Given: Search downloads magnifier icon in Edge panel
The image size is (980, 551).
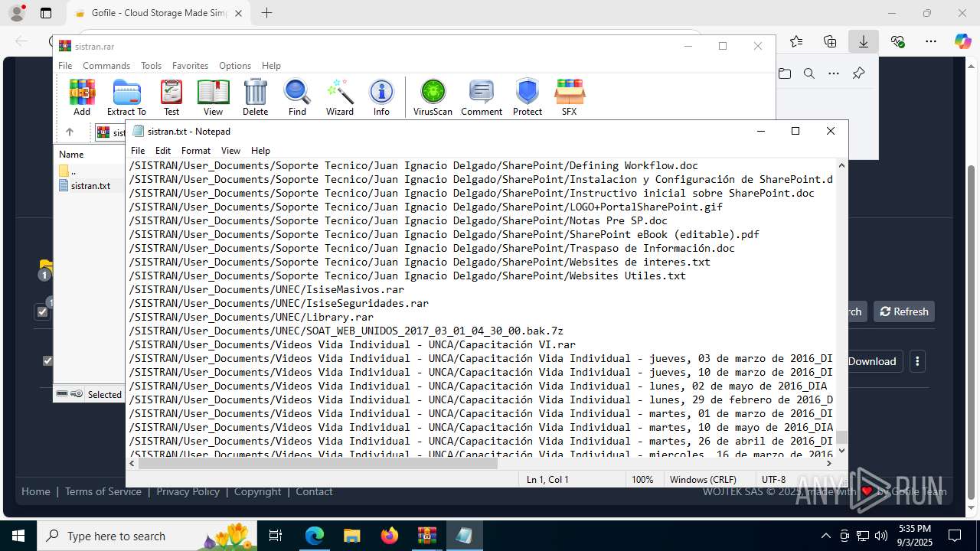Looking at the screenshot, I should [809, 73].
